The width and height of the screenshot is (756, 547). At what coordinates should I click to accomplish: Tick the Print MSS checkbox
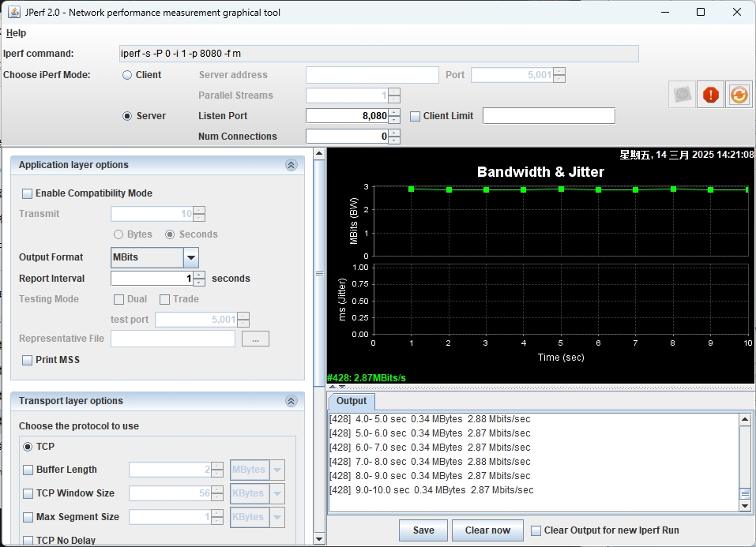pyautogui.click(x=28, y=360)
